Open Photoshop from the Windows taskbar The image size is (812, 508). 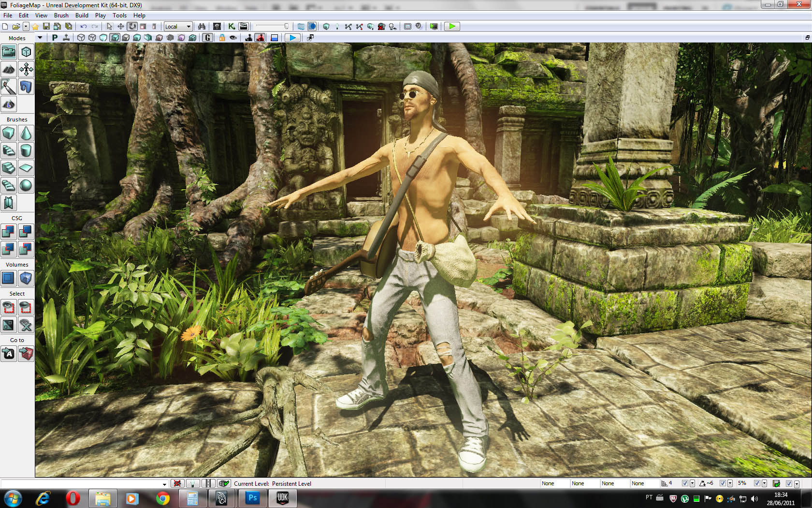coord(252,498)
